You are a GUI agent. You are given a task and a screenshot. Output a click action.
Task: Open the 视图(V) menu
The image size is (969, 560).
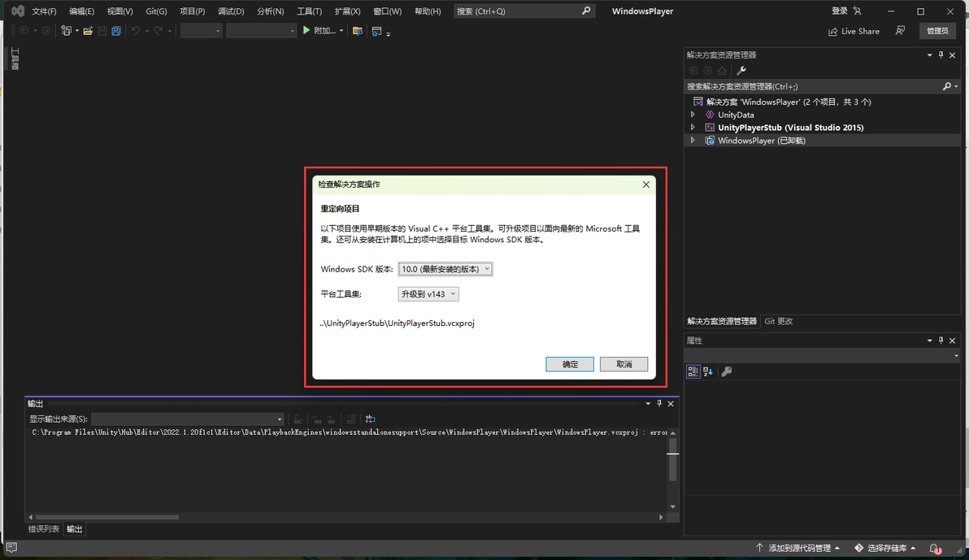[119, 11]
